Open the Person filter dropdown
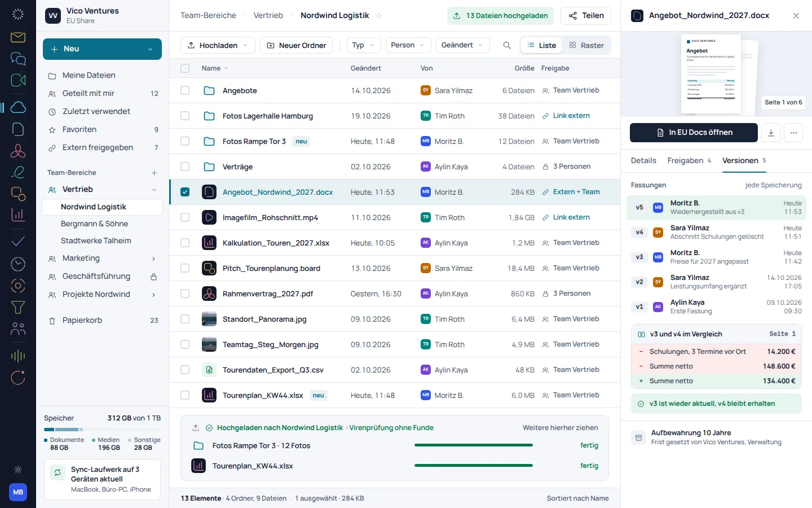This screenshot has height=508, width=812. 408,45
